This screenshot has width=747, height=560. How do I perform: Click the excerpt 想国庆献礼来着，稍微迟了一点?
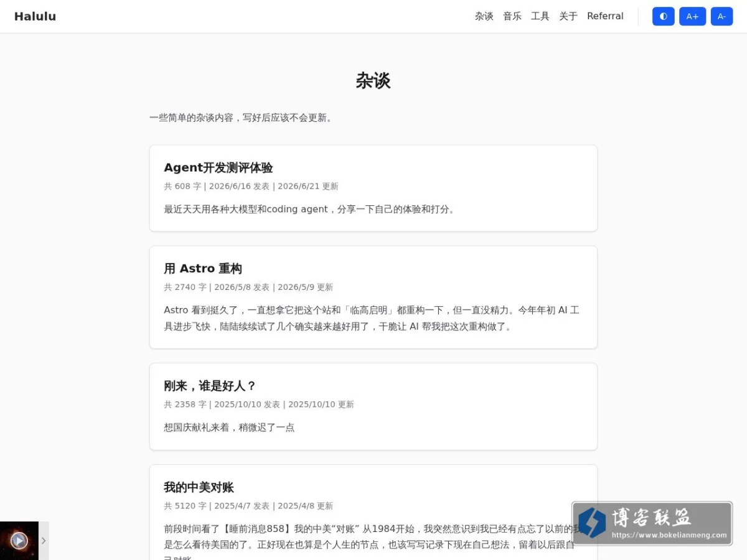click(229, 427)
